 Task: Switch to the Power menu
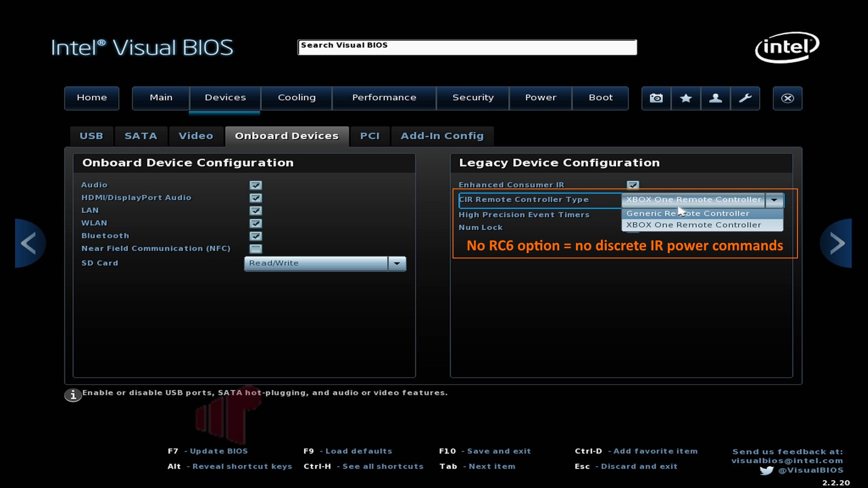541,98
